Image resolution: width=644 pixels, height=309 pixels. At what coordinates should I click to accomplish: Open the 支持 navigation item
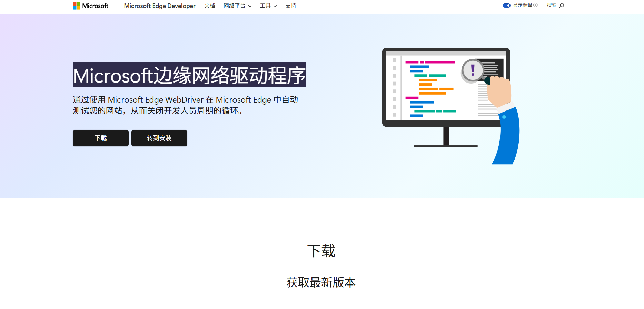pos(290,6)
